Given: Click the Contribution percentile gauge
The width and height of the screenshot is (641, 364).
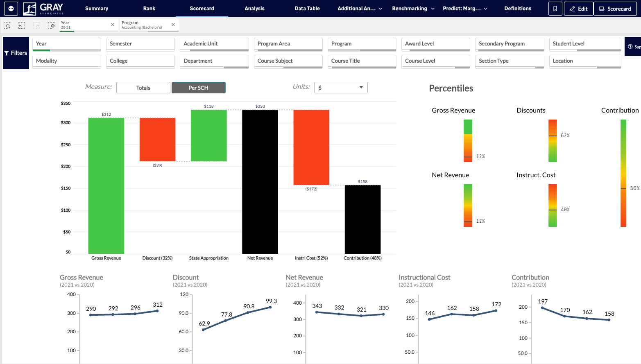Looking at the screenshot, I should [x=623, y=173].
